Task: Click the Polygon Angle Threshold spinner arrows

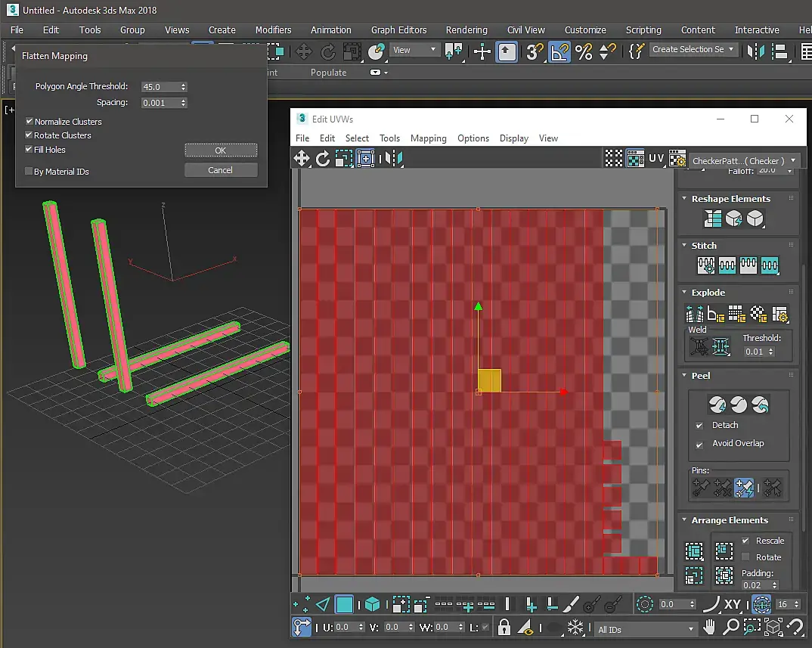Action: click(x=184, y=87)
